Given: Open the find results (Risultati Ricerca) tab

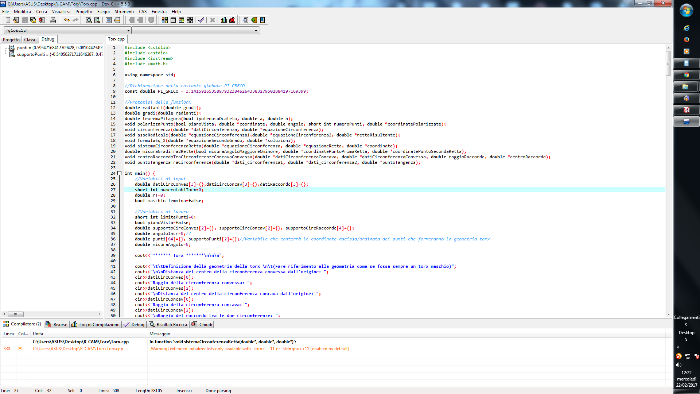Looking at the screenshot, I should pyautogui.click(x=168, y=324).
